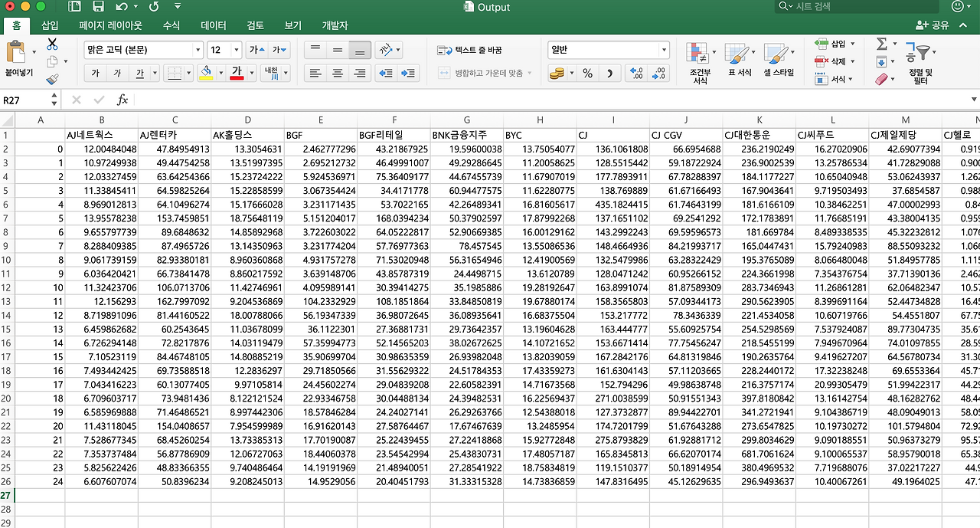Screen dimensions: 980x528
Task: Open the 수식 tab
Action: click(x=171, y=25)
